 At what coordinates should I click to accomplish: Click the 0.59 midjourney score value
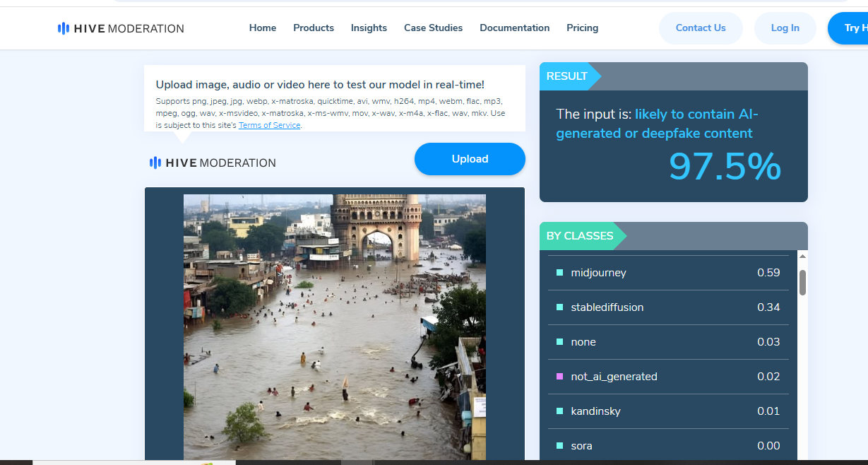[x=768, y=273]
